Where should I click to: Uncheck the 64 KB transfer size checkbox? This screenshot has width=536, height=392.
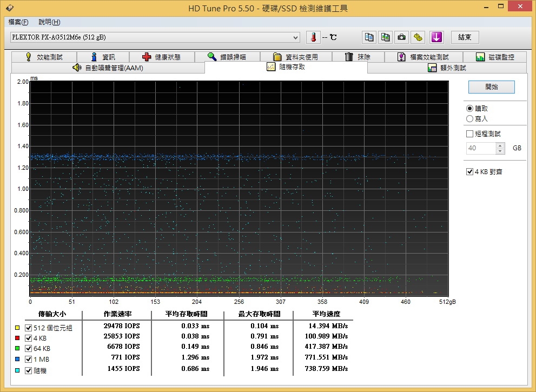tap(28, 348)
